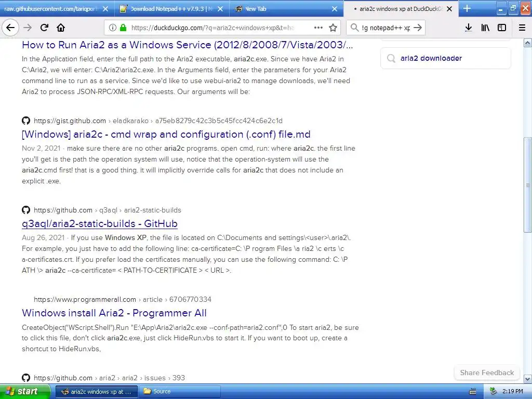Bookmark this page with the star
Viewport: 532px width, 399px height.
[x=333, y=28]
